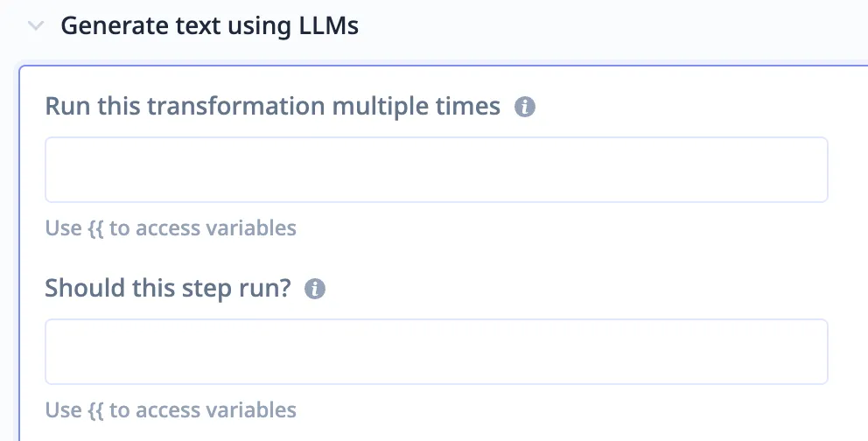Click into the Should this step run input

[436, 352]
